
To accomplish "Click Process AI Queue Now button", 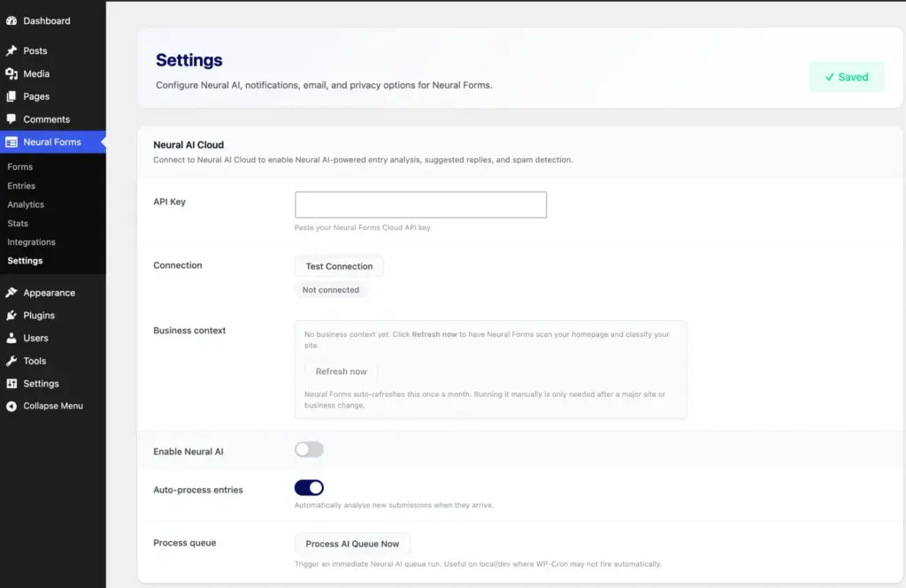I will click(352, 544).
